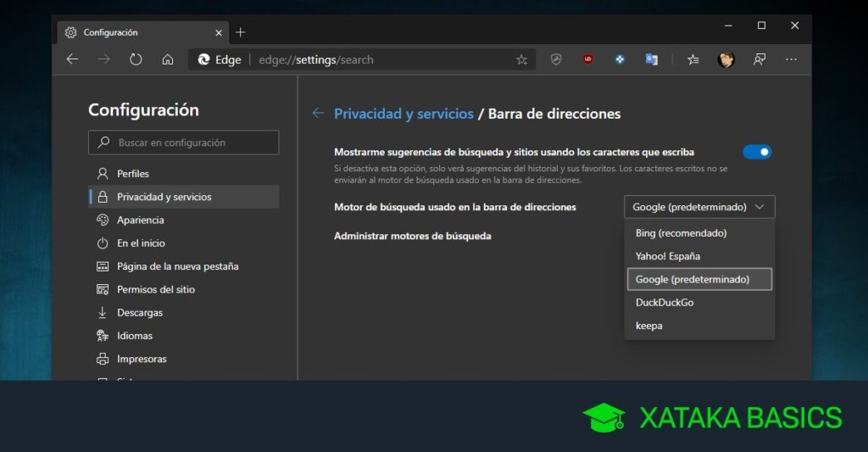The image size is (868, 452).
Task: Disable search suggestions toggle switch
Action: coord(757,153)
